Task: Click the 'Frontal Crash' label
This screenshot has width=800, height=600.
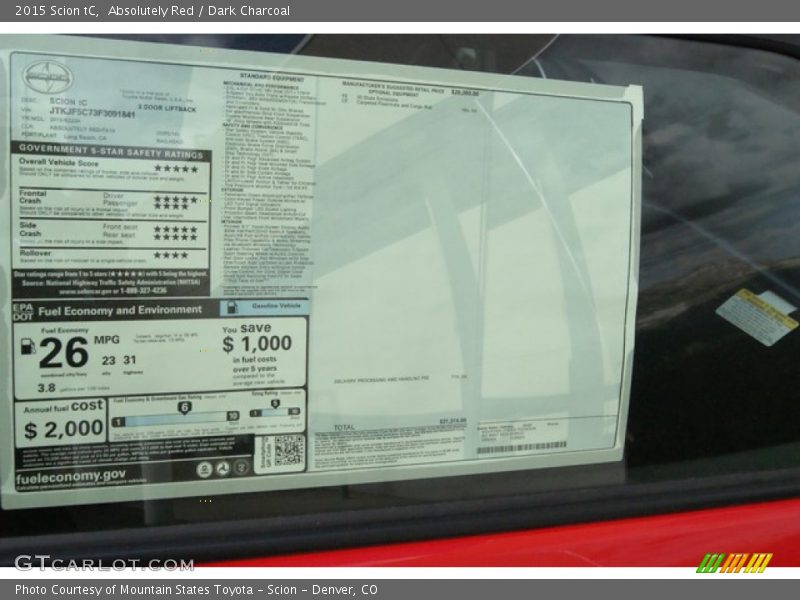Action: pos(33,197)
